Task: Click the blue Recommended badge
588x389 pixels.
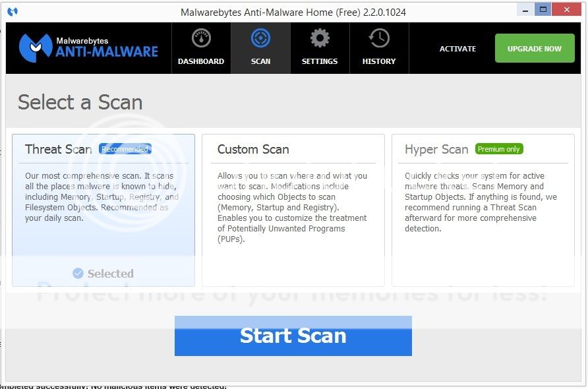Action: pyautogui.click(x=125, y=149)
